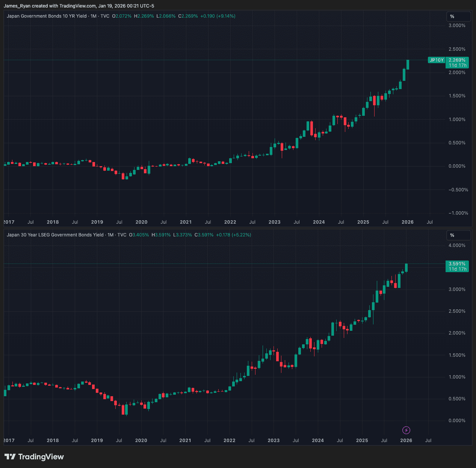
Task: Click the purple lightning event icon
Action: coord(406,430)
